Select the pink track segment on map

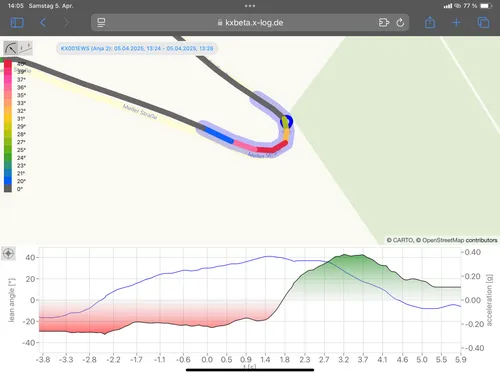point(245,145)
